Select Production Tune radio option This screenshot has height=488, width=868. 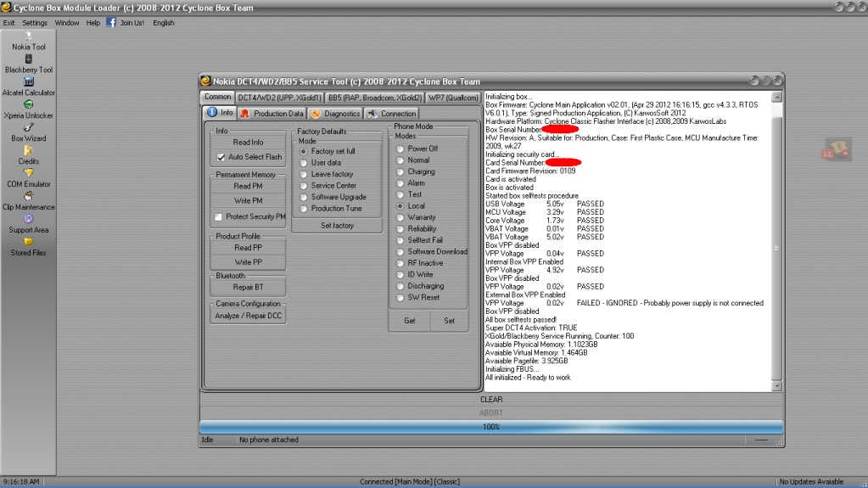[304, 209]
